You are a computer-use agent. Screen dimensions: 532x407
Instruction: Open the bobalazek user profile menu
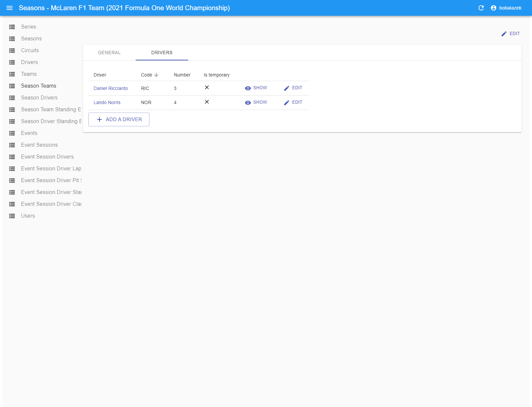506,8
